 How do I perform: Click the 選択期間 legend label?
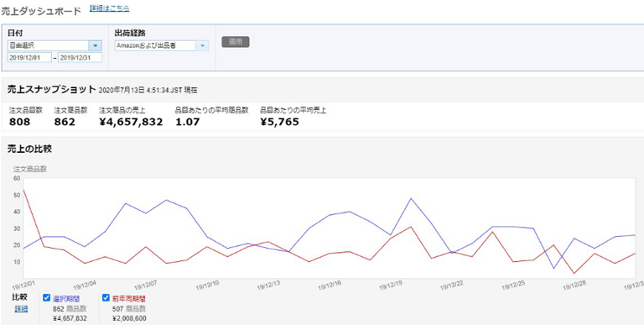pyautogui.click(x=66, y=298)
